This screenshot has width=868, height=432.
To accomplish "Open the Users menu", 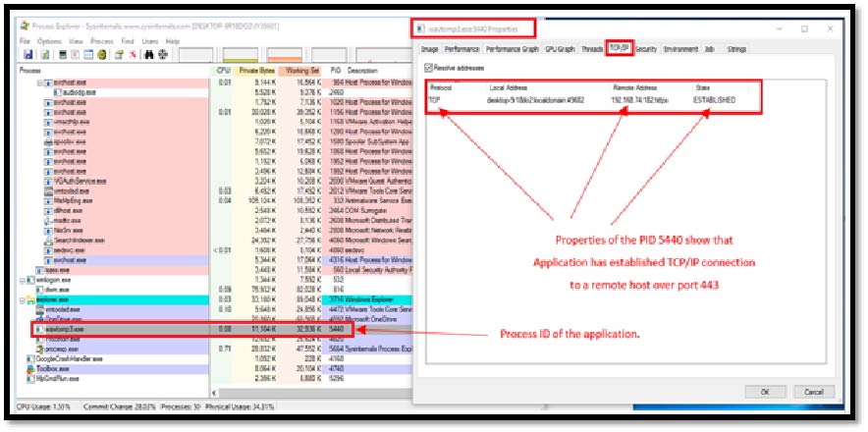I will (x=150, y=41).
